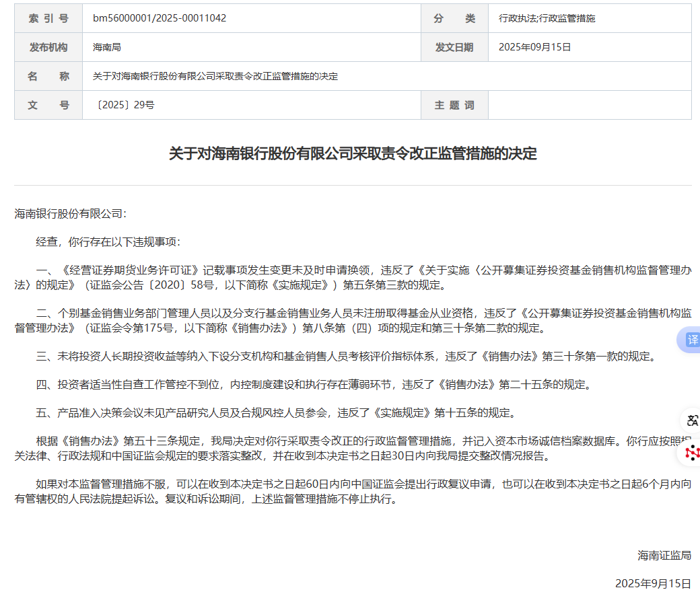Viewport: 700px width, 594px height.
Task: Click the document number 〔2025〕29号
Action: [125, 105]
